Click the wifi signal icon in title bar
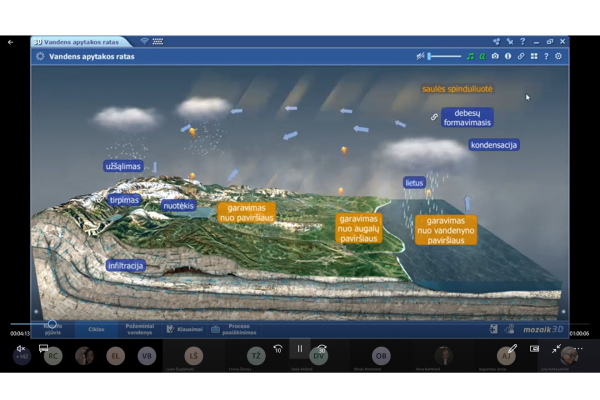This screenshot has width=600, height=400. pyautogui.click(x=144, y=41)
